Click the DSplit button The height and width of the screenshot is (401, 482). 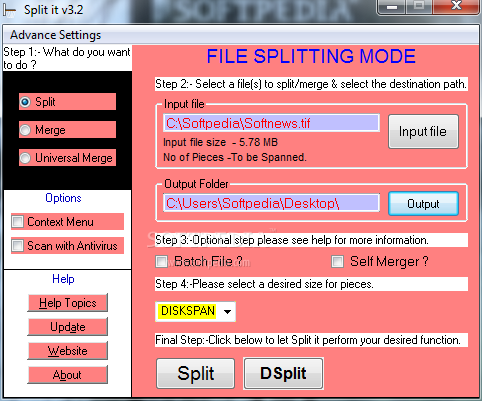click(x=283, y=373)
